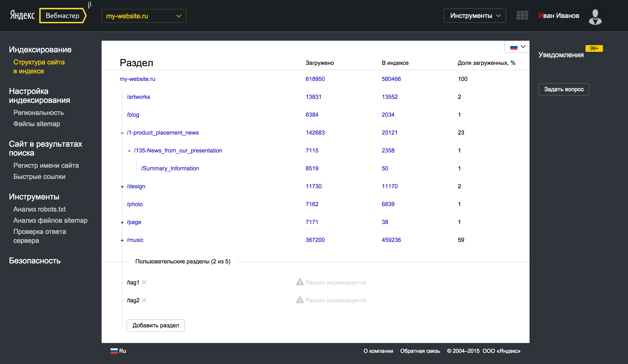Click the Пользовательские разделы (2 из 5) label

click(x=183, y=261)
